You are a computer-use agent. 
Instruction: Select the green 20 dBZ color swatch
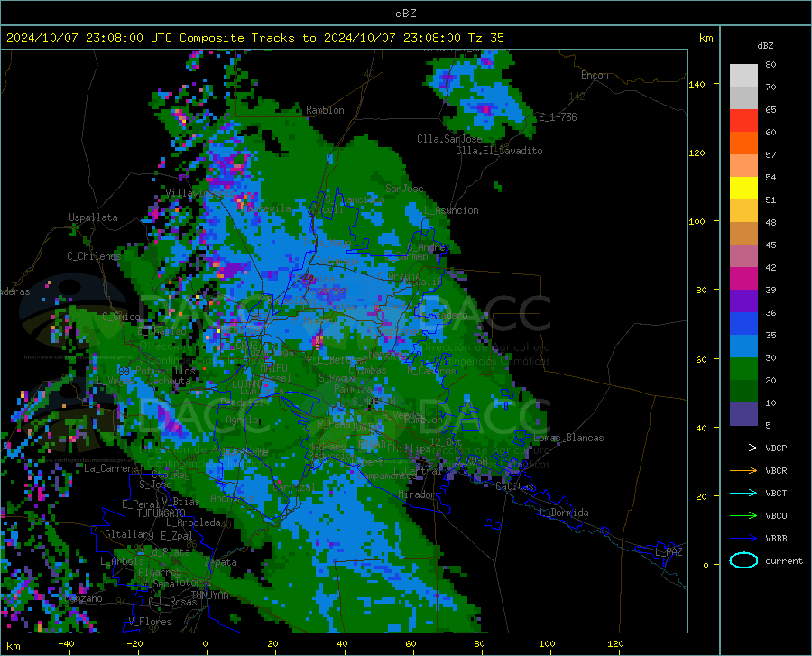[743, 369]
